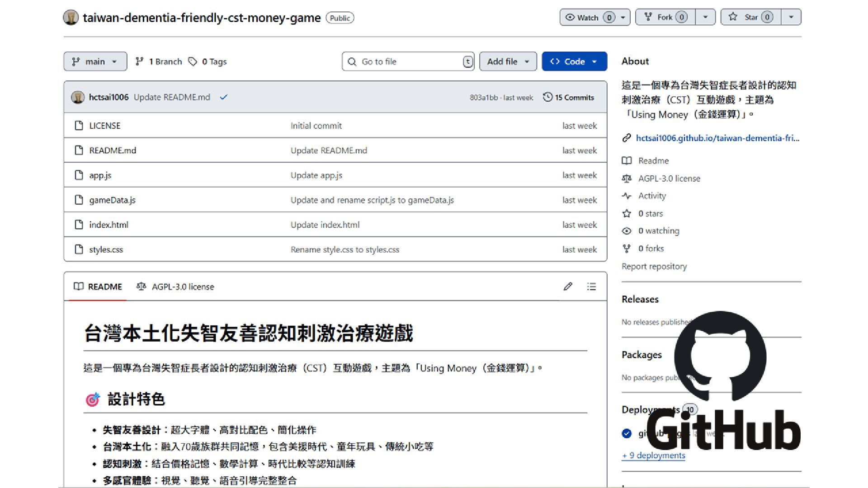Click Report repository
868x488 pixels.
pos(654,266)
